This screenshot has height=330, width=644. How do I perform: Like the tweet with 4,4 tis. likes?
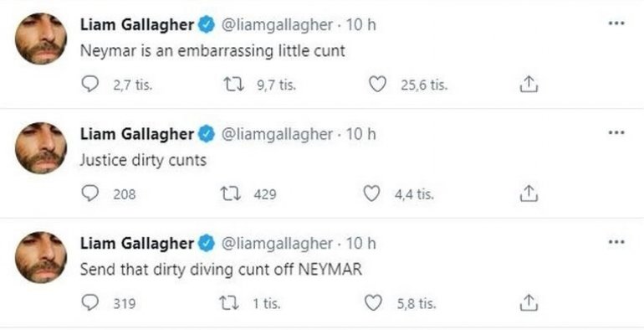tap(371, 193)
